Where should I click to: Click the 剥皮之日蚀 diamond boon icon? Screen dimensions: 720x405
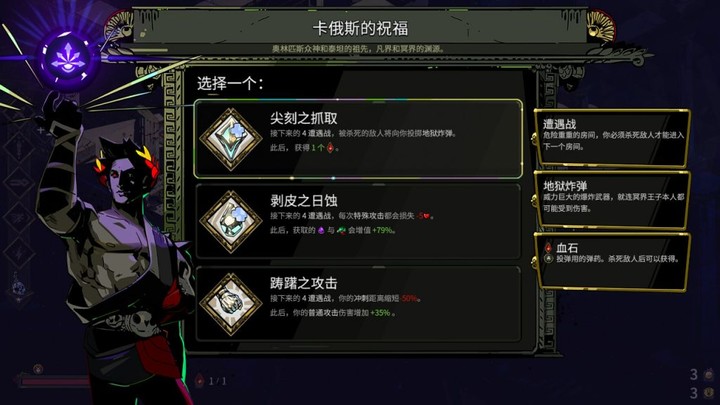pyautogui.click(x=231, y=222)
